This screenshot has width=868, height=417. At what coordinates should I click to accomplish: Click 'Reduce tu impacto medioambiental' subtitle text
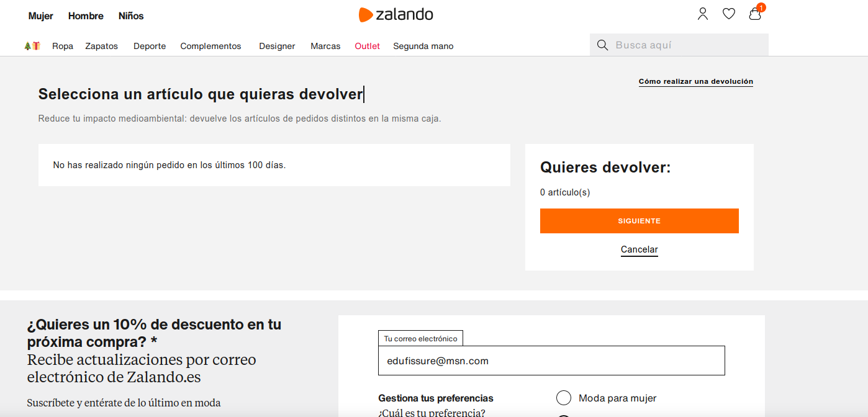240,119
